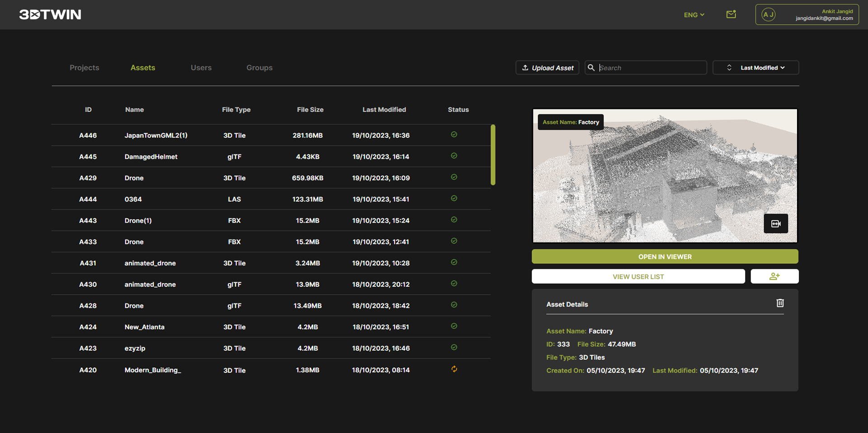
Task: Click the File Size 47.49MB value
Action: pos(622,344)
